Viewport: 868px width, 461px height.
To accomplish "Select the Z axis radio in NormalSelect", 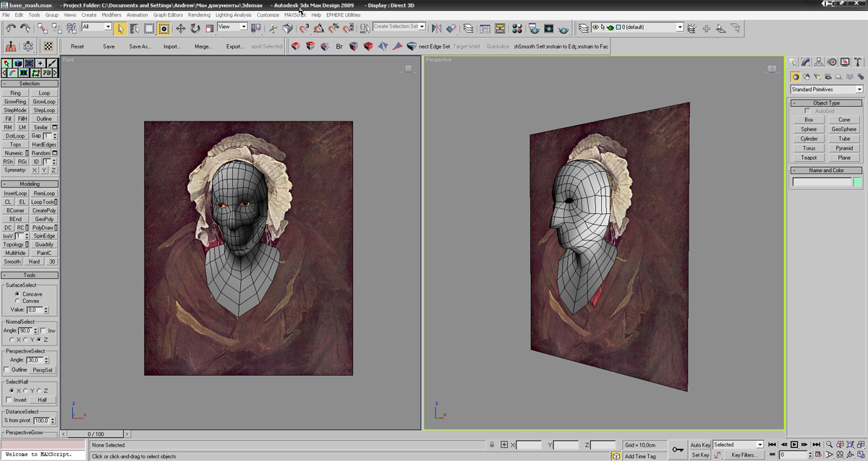I will [x=39, y=340].
